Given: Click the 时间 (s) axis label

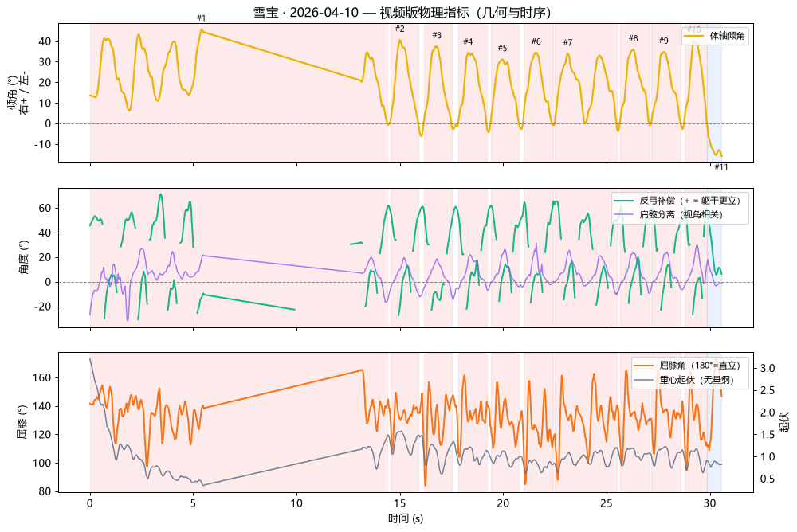Looking at the screenshot, I should 406,518.
